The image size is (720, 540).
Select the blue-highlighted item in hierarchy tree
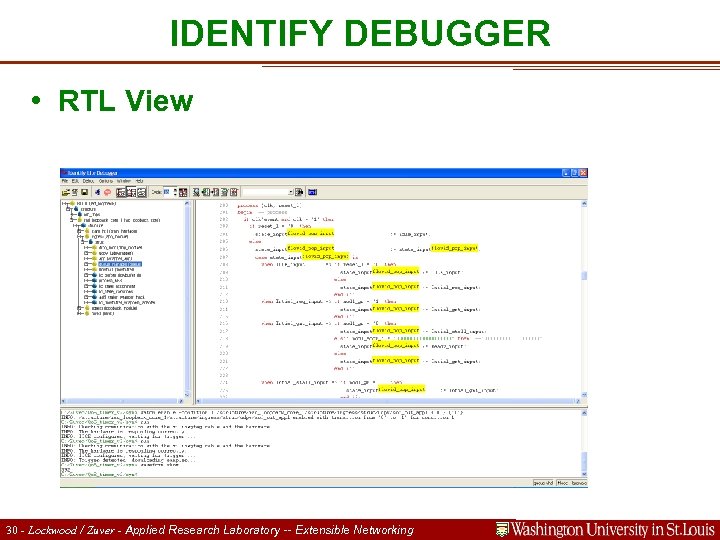click(x=120, y=264)
